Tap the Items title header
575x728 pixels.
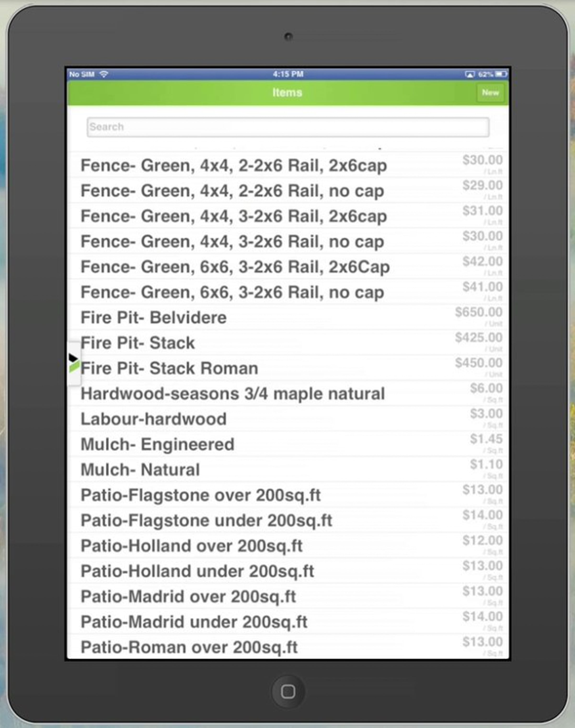tap(287, 92)
